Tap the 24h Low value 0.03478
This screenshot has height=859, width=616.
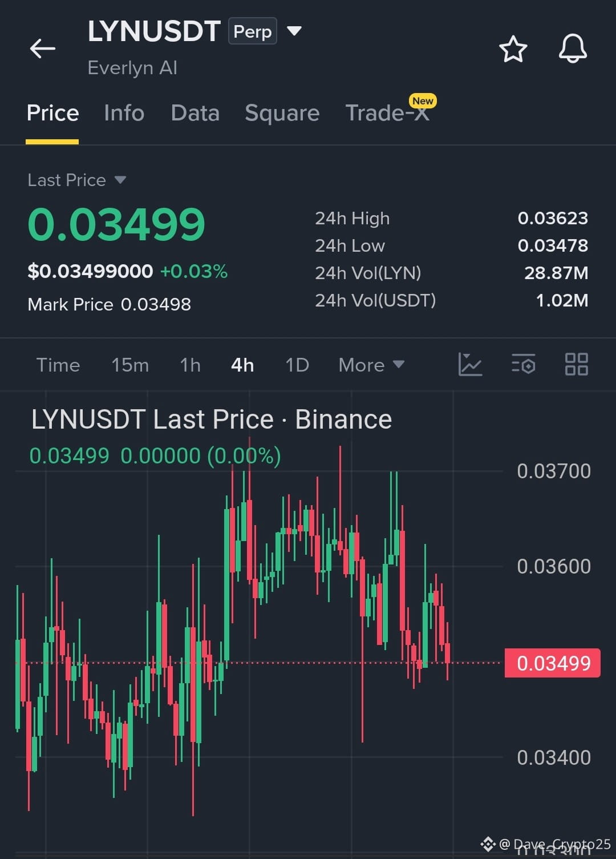click(x=553, y=245)
